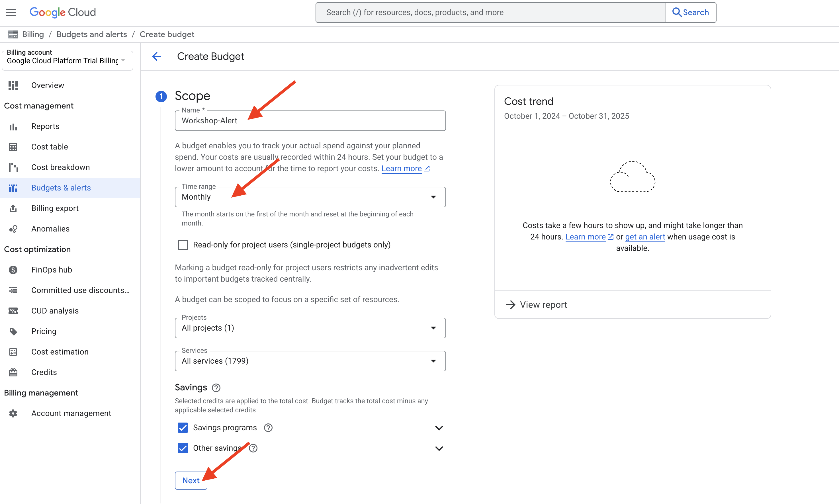
Task: Open the Time range Monthly dropdown
Action: pyautogui.click(x=310, y=197)
